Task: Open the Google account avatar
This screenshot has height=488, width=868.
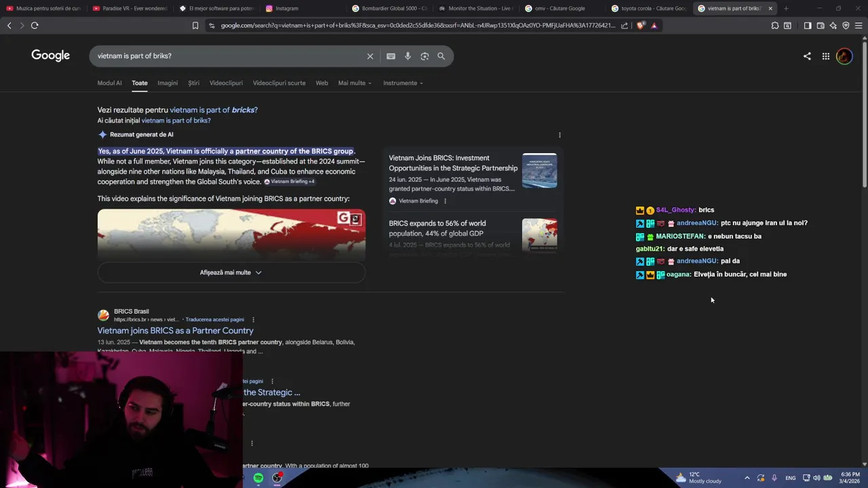Action: (x=844, y=56)
